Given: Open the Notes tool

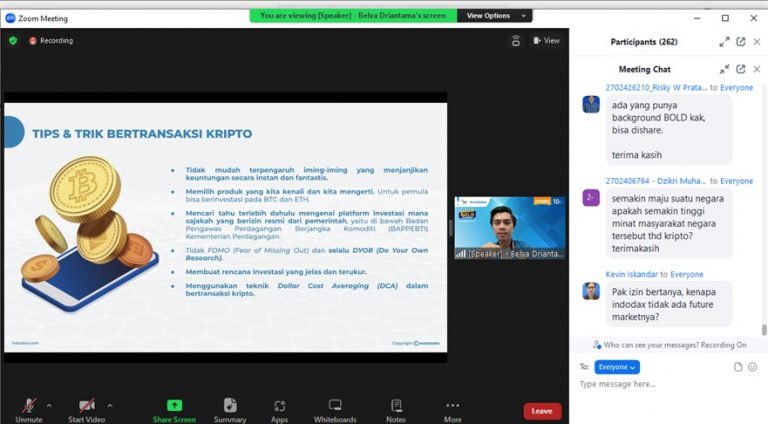Looking at the screenshot, I should [x=396, y=410].
